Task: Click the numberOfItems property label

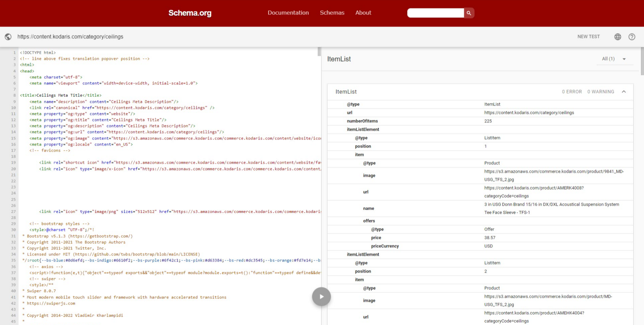Action: [362, 121]
